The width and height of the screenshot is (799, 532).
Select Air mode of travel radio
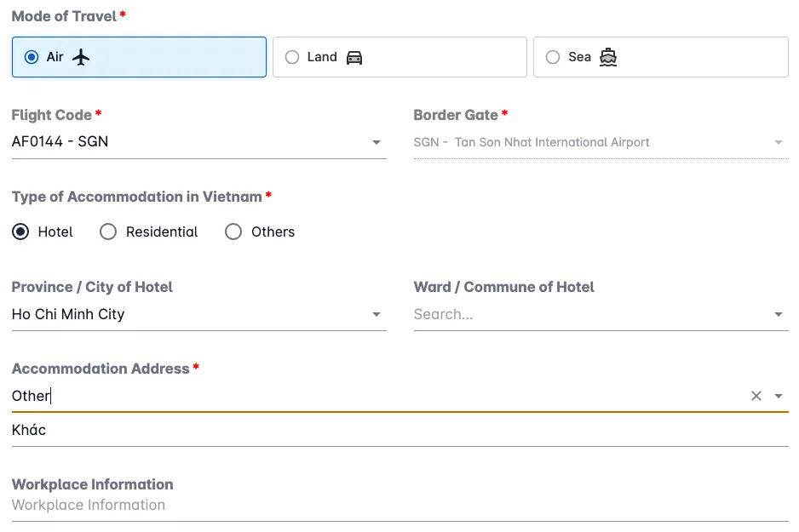click(32, 57)
